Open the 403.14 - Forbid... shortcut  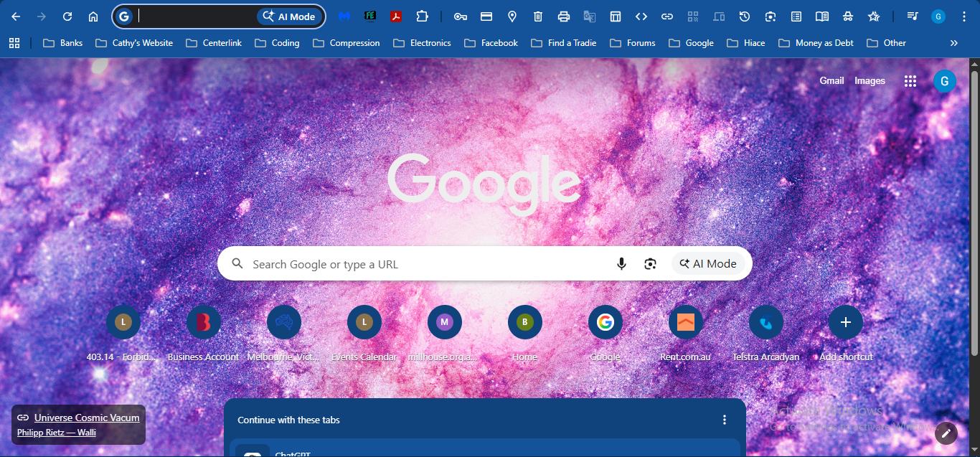coord(123,334)
